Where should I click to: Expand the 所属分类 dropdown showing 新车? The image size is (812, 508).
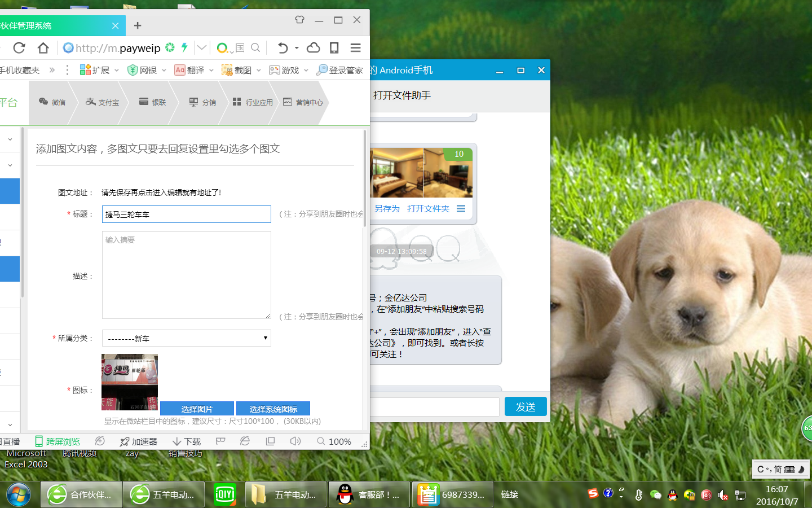[x=187, y=338]
